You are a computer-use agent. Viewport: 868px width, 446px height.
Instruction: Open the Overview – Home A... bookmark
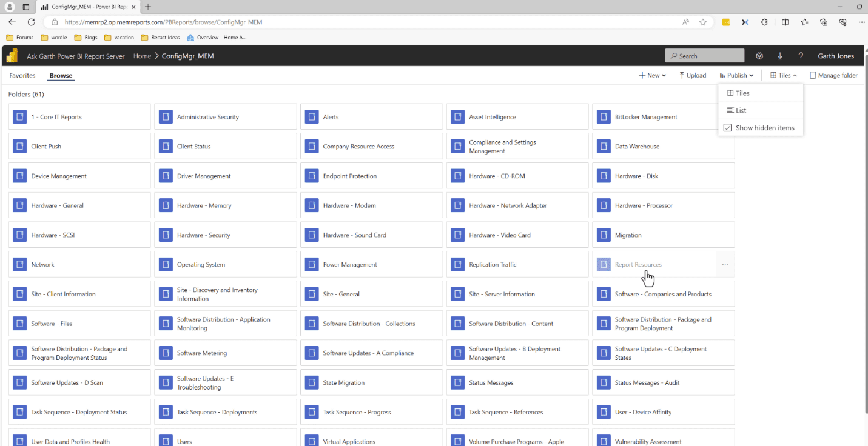217,38
